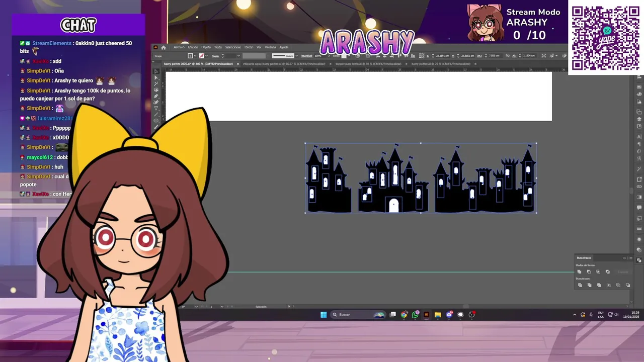This screenshot has height=362, width=644.
Task: Open the brush definition dropdown
Action: (x=296, y=56)
